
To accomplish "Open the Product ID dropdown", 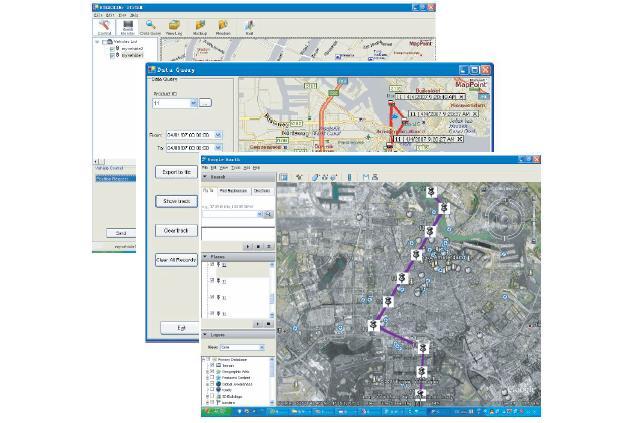I will (191, 102).
